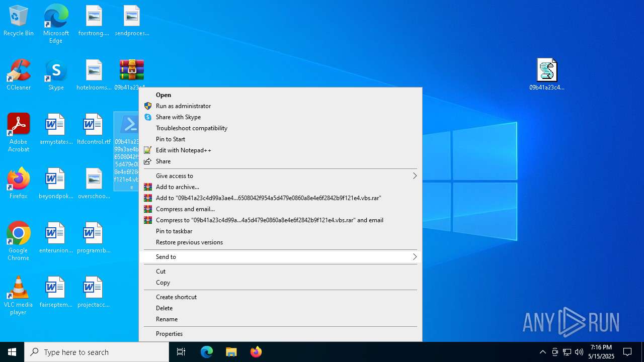Choose Rename in the context menu
This screenshot has width=644, height=362.
pos(280,319)
